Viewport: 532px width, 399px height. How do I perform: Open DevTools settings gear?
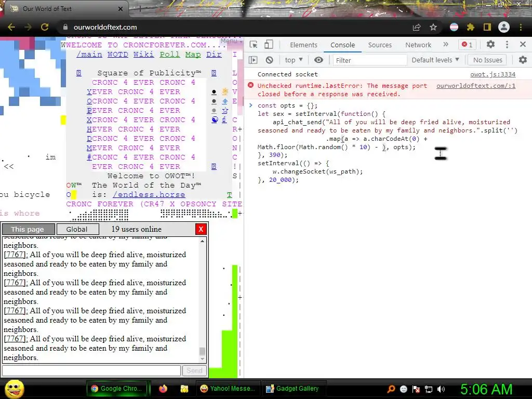click(490, 45)
